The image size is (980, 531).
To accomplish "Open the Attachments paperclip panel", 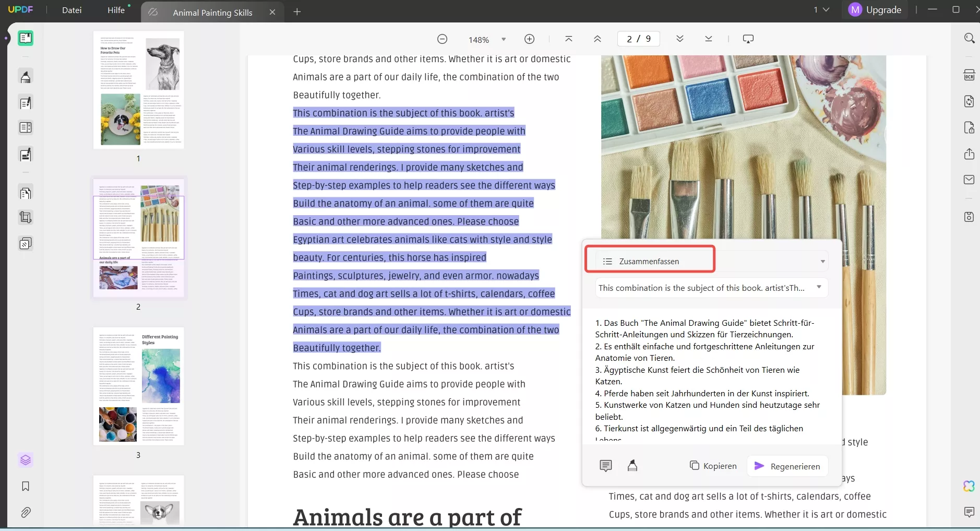I will 26,512.
